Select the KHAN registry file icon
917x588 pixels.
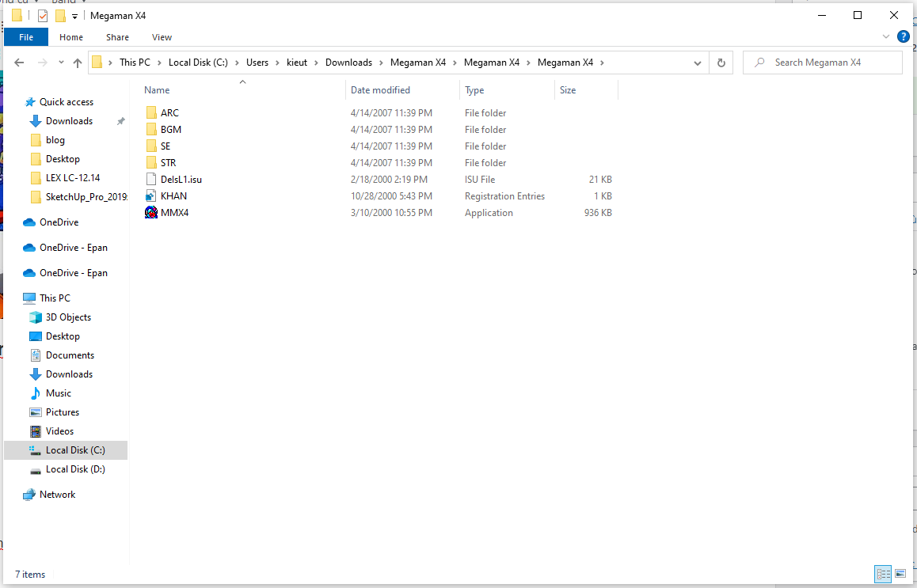151,195
